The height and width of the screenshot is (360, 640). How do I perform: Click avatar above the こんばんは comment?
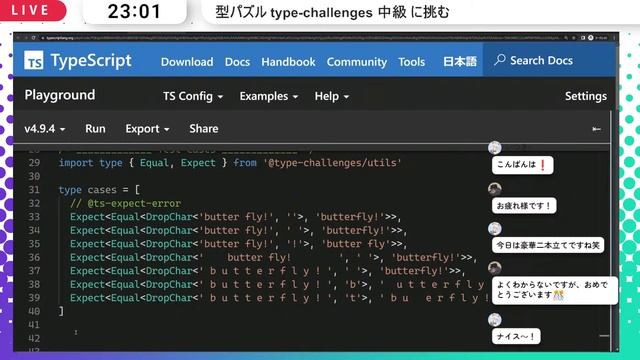[x=495, y=147]
